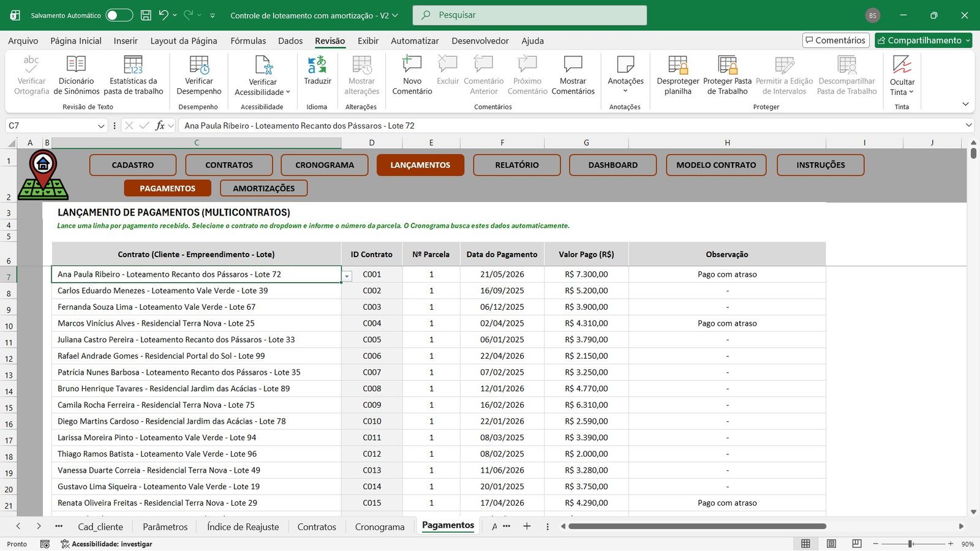
Task: Click the zoom in plus button
Action: pyautogui.click(x=951, y=544)
